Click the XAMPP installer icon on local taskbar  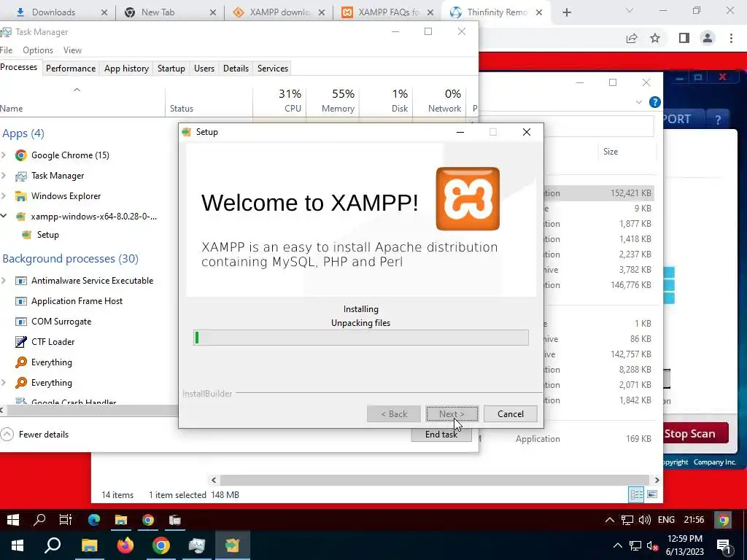click(232, 545)
